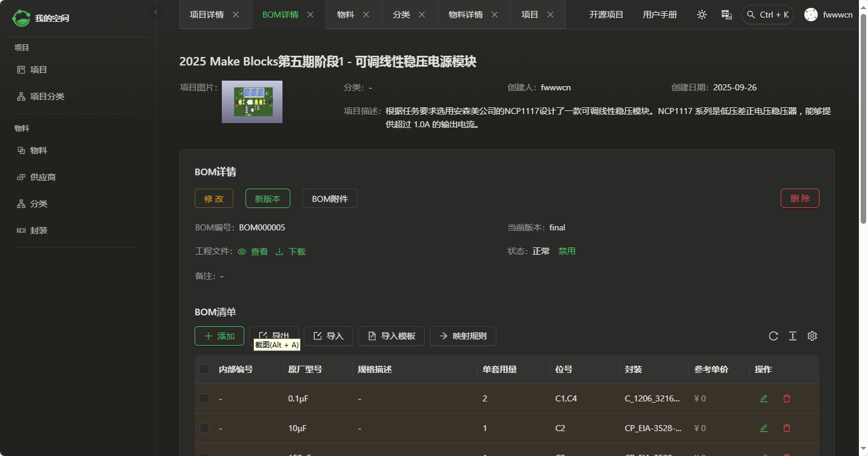868x456 pixels.
Task: Click the language switch icon in header
Action: click(727, 15)
